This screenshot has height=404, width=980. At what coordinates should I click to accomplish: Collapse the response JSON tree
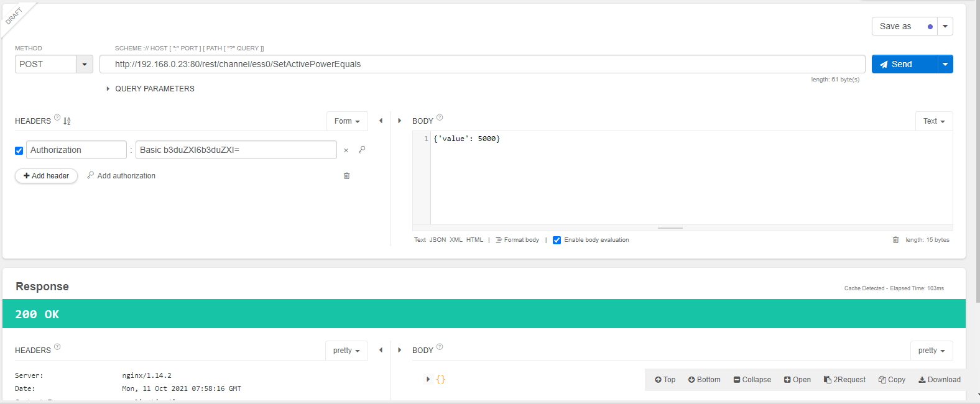pyautogui.click(x=752, y=380)
